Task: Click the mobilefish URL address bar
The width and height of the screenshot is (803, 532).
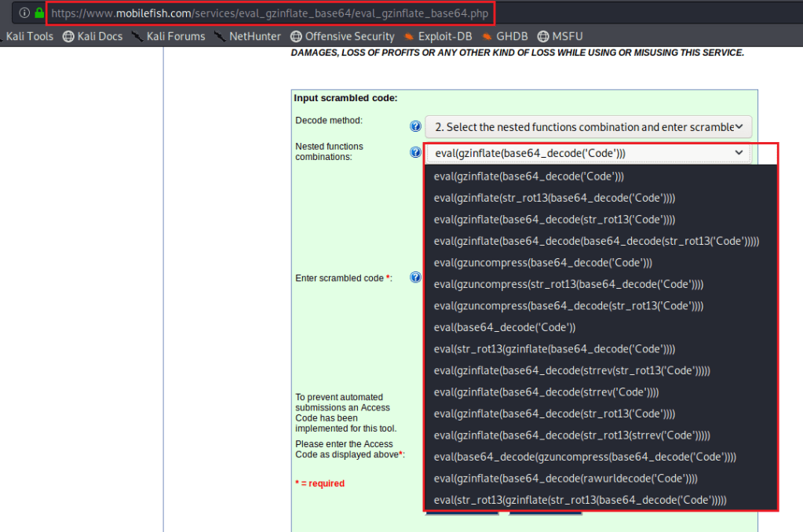Action: (x=274, y=13)
